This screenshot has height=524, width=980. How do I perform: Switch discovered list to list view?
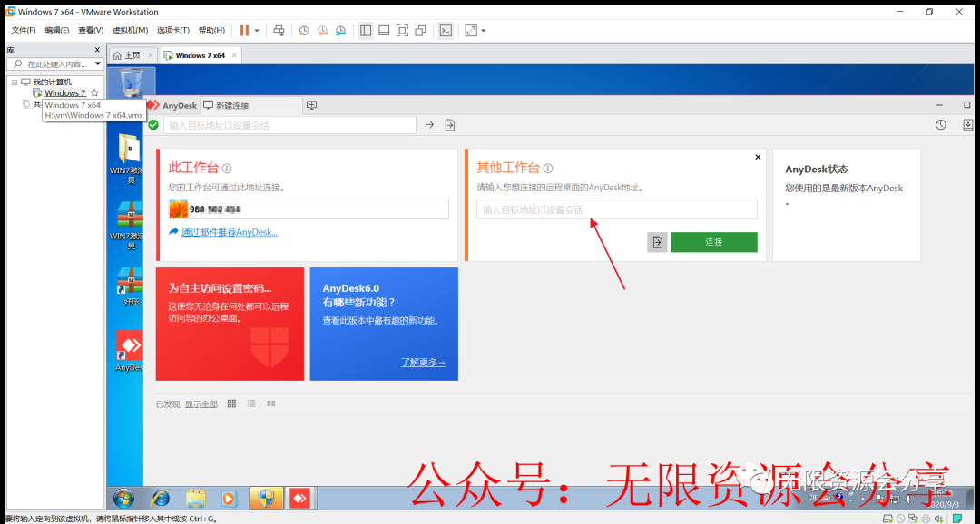(x=251, y=403)
